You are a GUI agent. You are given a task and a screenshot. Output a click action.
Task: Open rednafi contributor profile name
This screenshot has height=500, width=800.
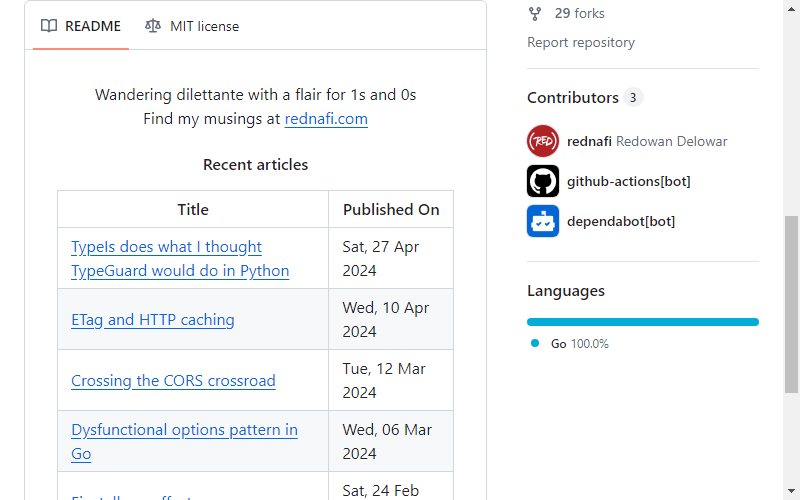tap(589, 141)
